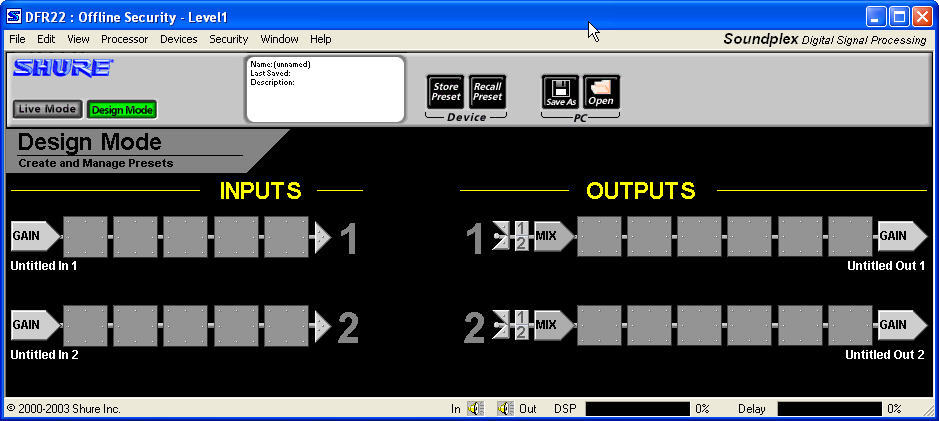Toggle input 2 routing into output 1 mixer
The height and width of the screenshot is (421, 939).
(x=521, y=243)
